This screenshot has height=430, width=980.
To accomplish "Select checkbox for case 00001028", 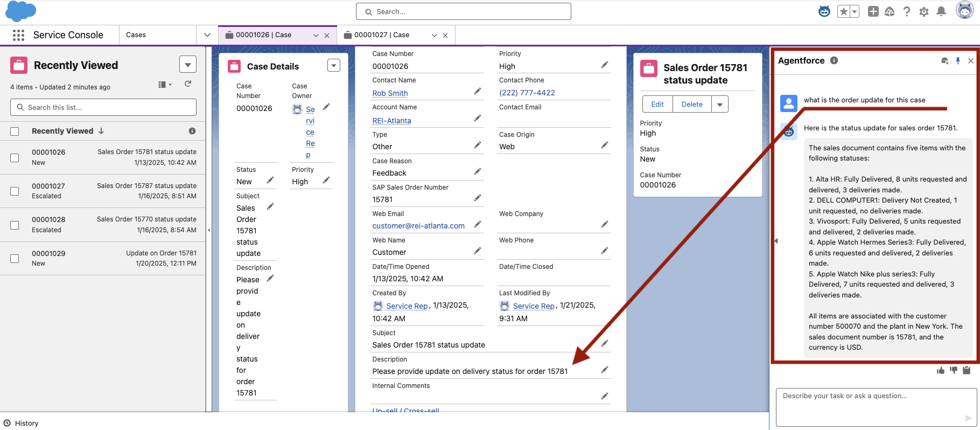I will pos(15,225).
